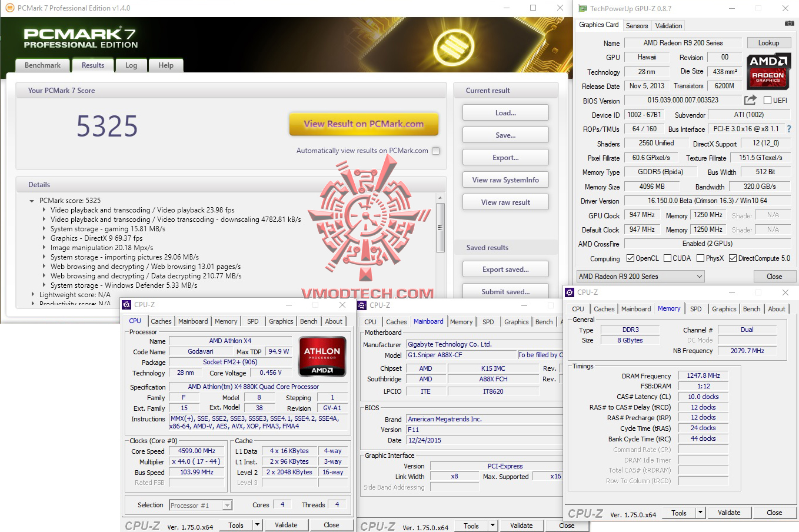The height and width of the screenshot is (532, 799).
Task: Enable automatically view results on PCMark.com
Action: point(436,151)
